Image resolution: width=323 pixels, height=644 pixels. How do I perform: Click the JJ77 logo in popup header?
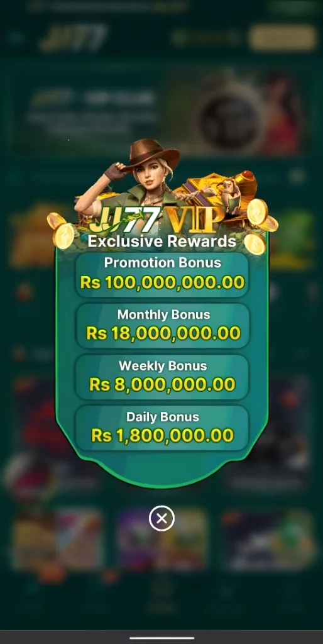pyautogui.click(x=124, y=219)
